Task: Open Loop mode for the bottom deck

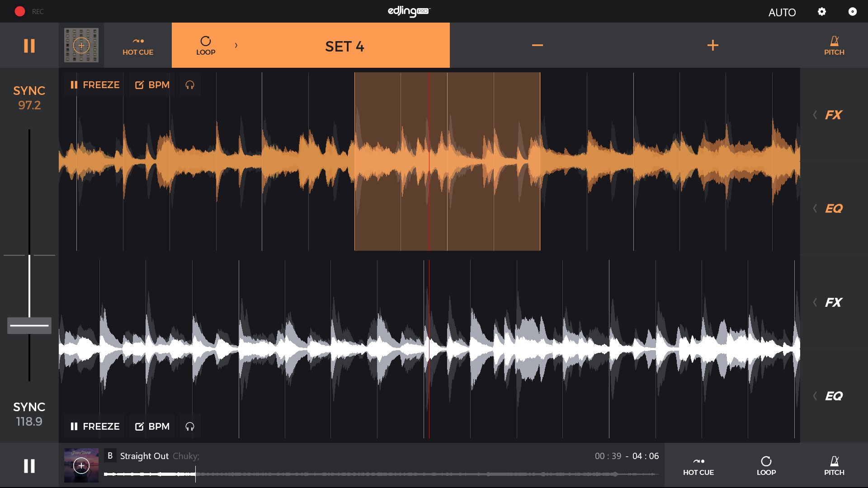Action: 766,465
